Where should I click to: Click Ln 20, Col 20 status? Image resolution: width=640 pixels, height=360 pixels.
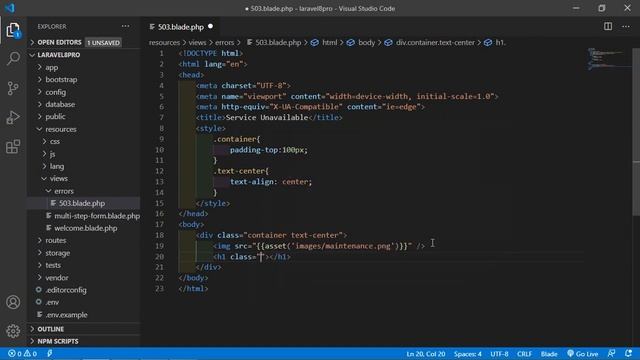tap(426, 354)
